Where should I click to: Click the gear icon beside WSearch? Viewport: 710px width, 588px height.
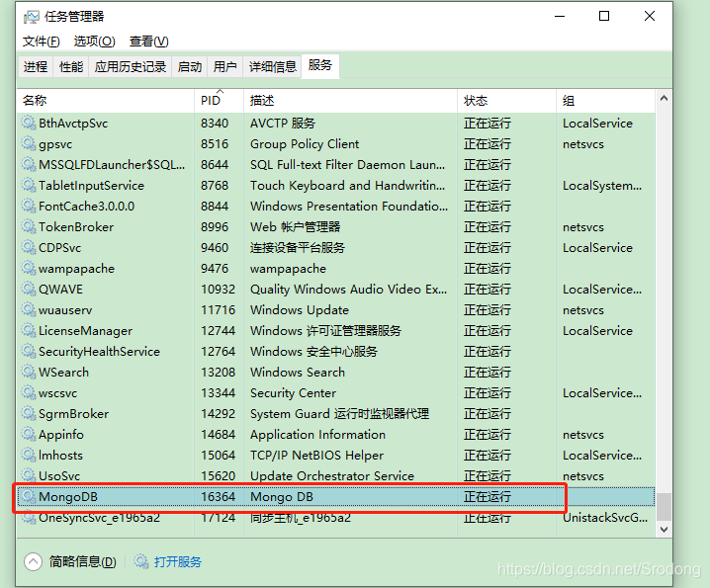point(29,373)
